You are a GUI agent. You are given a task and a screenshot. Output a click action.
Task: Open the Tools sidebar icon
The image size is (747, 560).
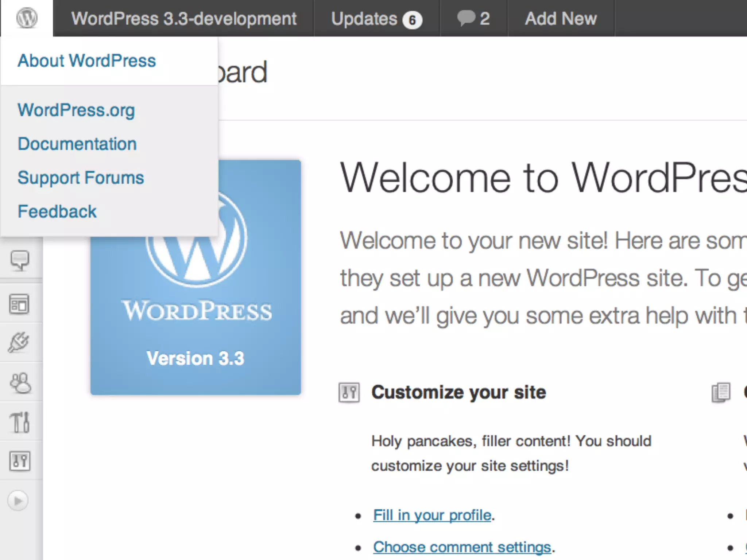[20, 422]
